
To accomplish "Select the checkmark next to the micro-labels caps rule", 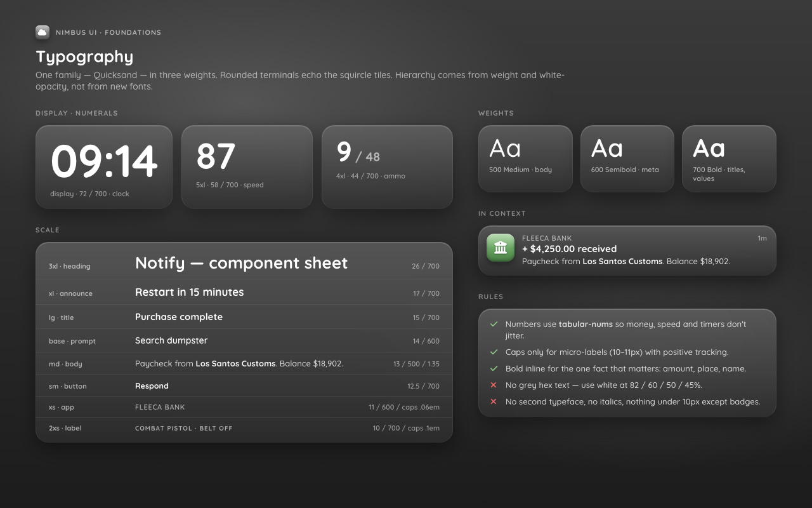I will tap(494, 352).
